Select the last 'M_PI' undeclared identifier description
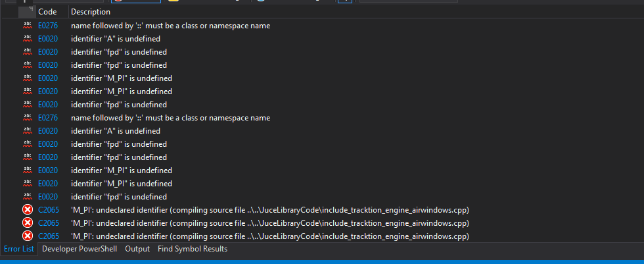Image resolution: width=644 pixels, height=264 pixels. 269,236
